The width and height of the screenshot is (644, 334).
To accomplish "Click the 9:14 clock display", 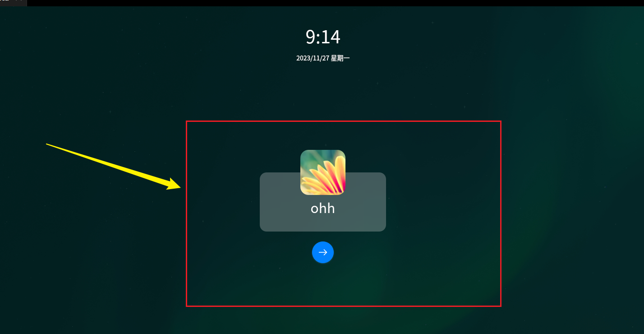I will pos(323,37).
